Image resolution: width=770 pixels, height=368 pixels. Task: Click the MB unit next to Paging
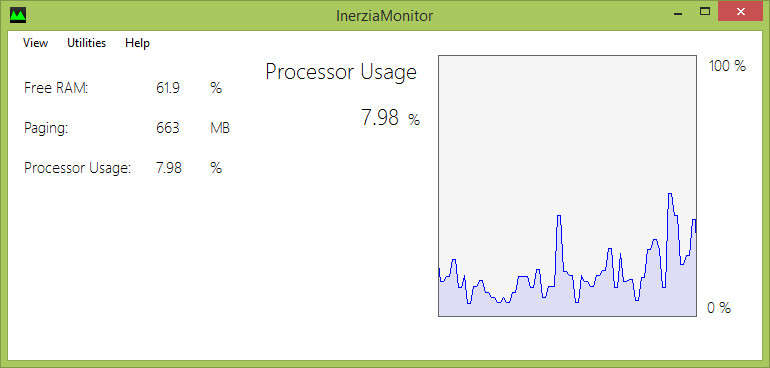coord(220,129)
